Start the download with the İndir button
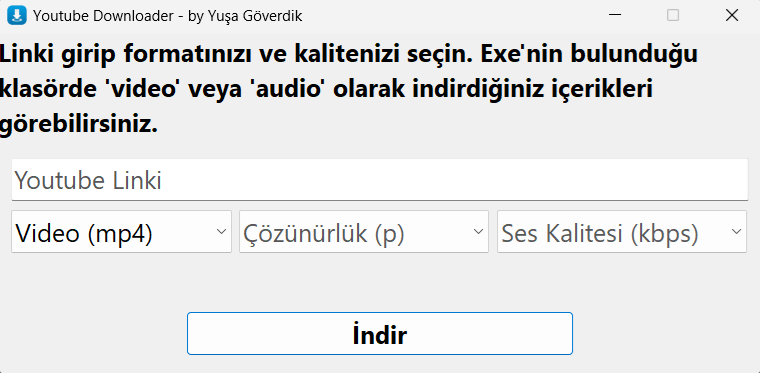 click(x=380, y=333)
